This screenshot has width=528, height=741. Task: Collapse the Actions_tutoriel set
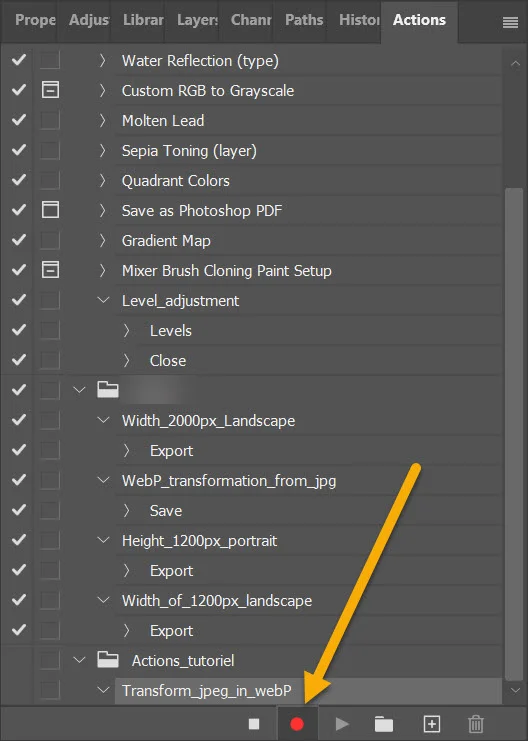[79, 660]
